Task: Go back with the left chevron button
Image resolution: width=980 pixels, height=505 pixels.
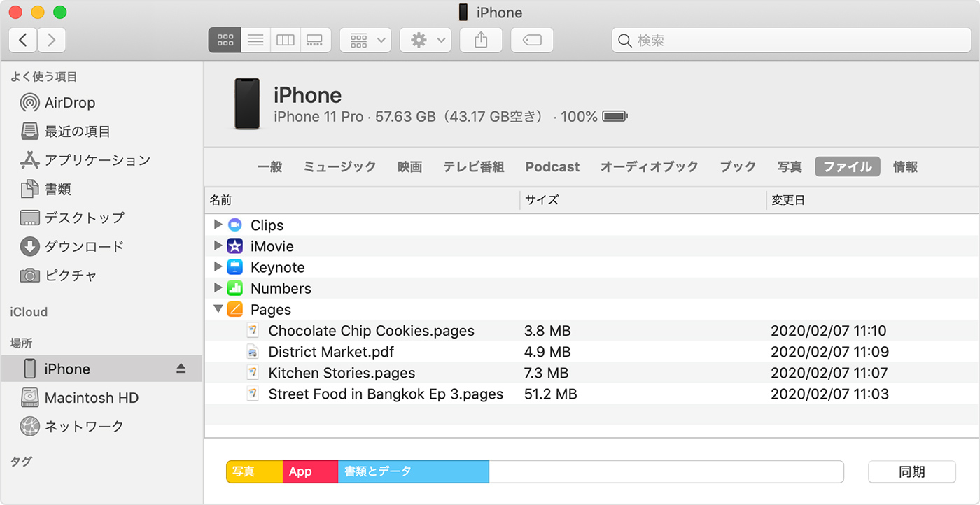Action: [24, 40]
